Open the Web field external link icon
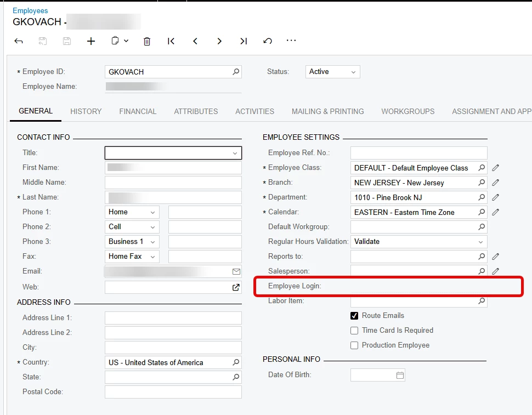Image resolution: width=532 pixels, height=415 pixels. (x=236, y=287)
